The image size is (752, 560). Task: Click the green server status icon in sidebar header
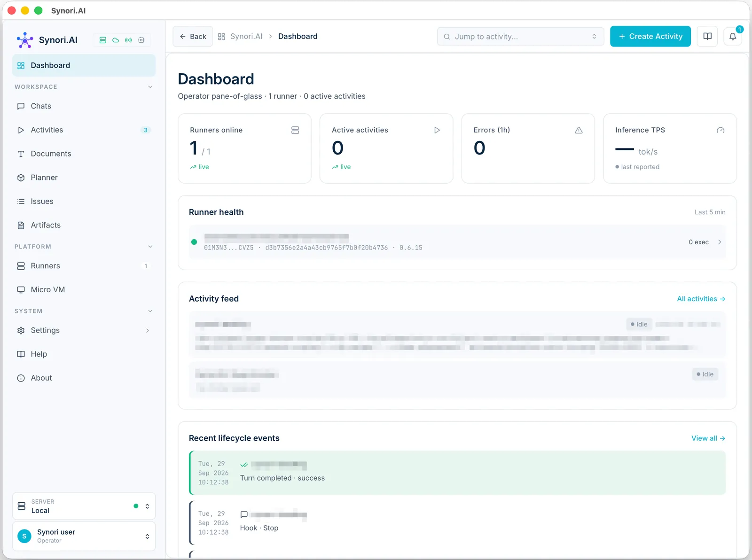click(x=102, y=40)
